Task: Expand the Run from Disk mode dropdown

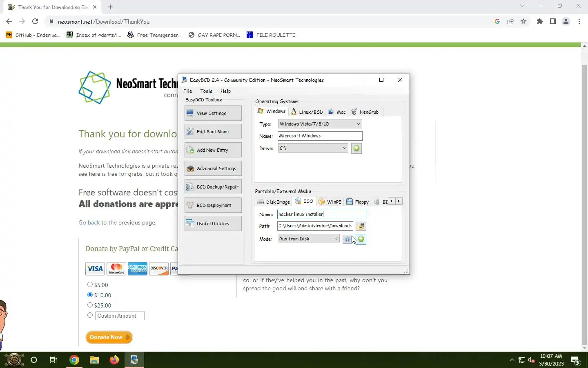Action: point(308,239)
